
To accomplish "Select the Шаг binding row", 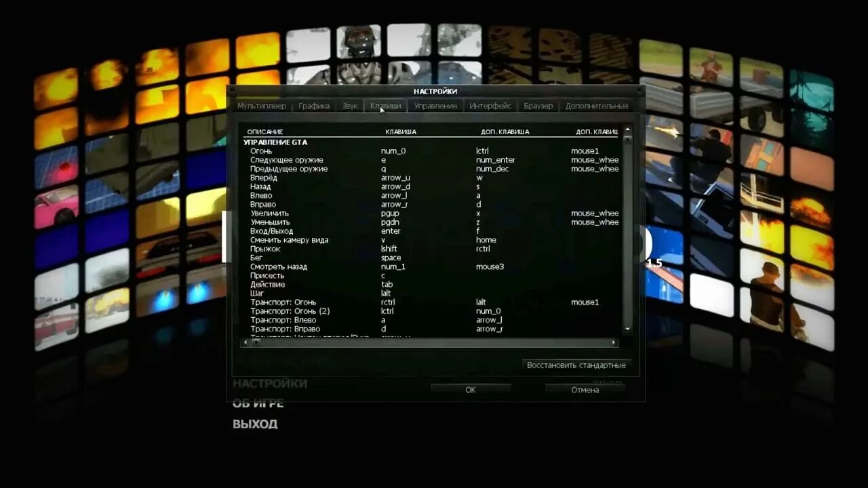I will (431, 293).
